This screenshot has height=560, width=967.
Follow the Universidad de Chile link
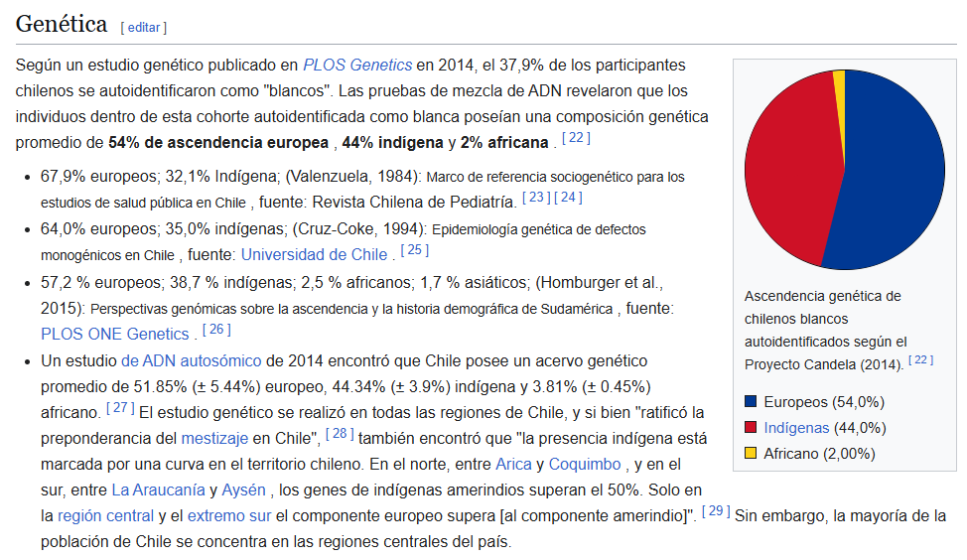pos(314,255)
